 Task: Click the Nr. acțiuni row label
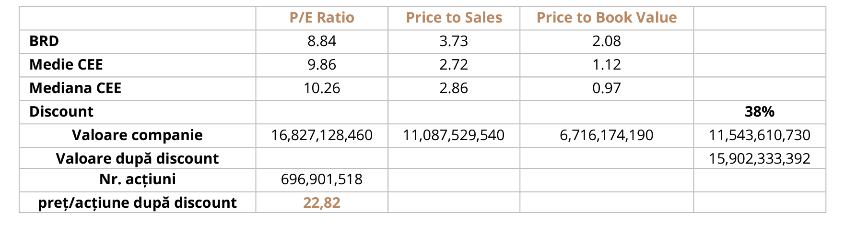coord(137,179)
